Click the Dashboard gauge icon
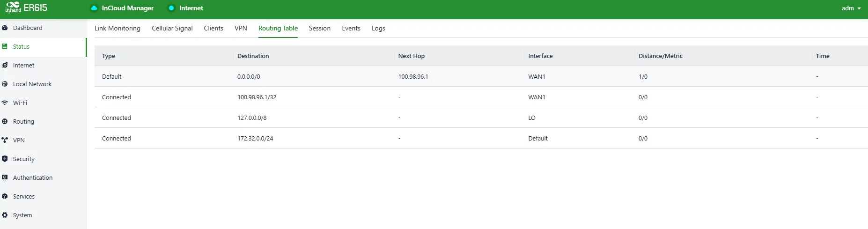The width and height of the screenshot is (868, 229). tap(5, 28)
